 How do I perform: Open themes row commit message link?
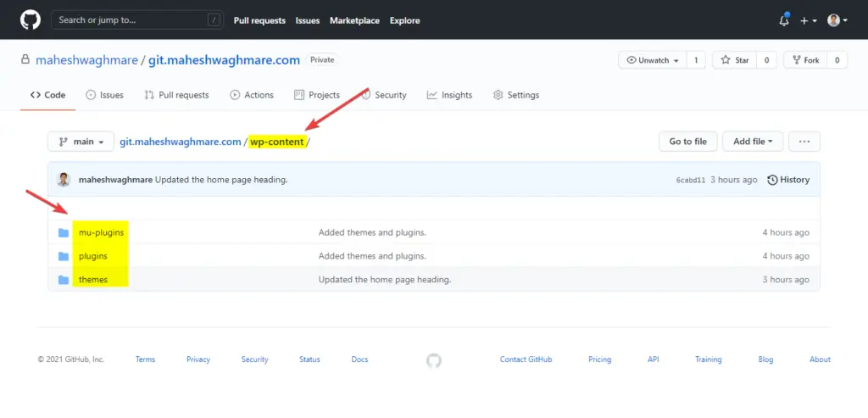[385, 280]
